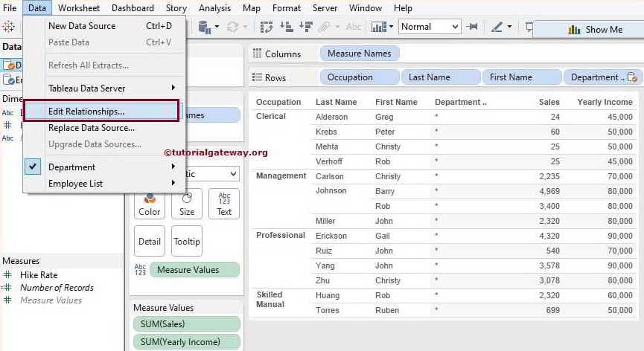Click the Sales column header

(549, 102)
